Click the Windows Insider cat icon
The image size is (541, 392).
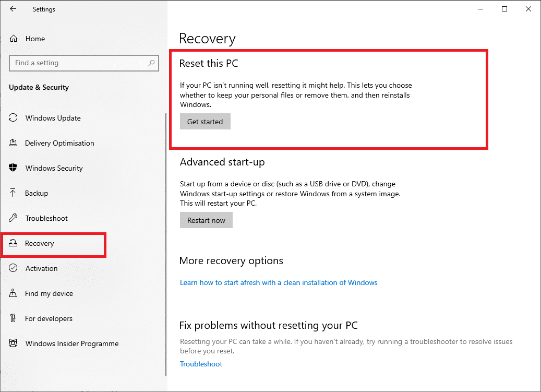pyautogui.click(x=13, y=343)
